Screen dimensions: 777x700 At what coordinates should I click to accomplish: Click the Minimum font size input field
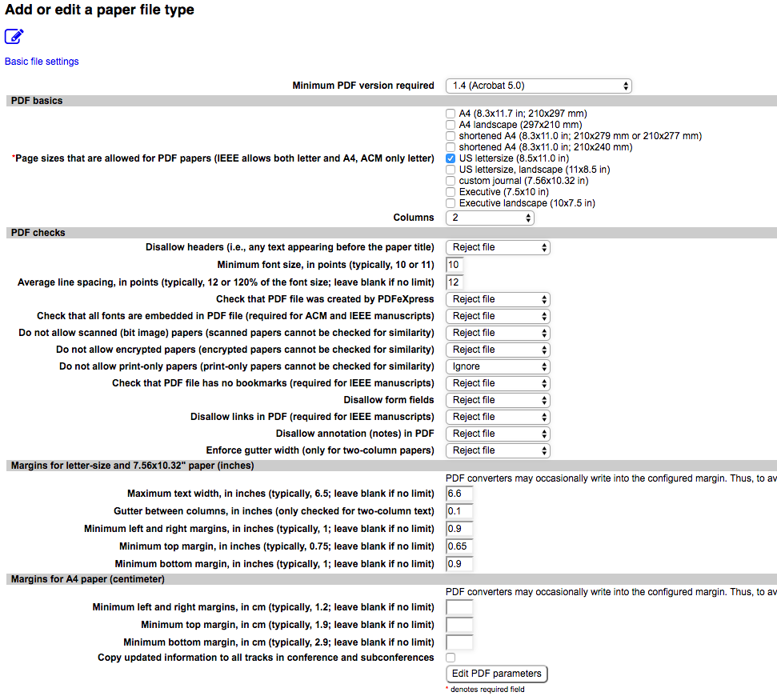coord(454,264)
